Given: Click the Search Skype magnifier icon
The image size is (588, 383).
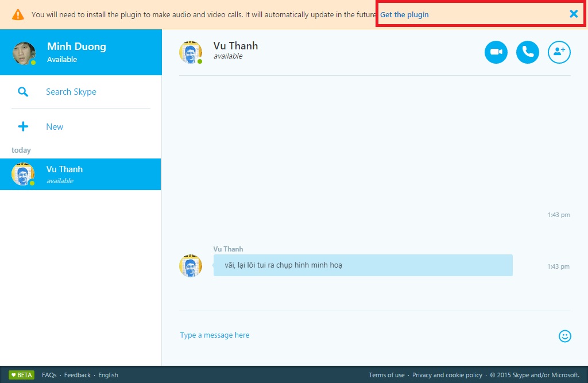Looking at the screenshot, I should tap(23, 92).
